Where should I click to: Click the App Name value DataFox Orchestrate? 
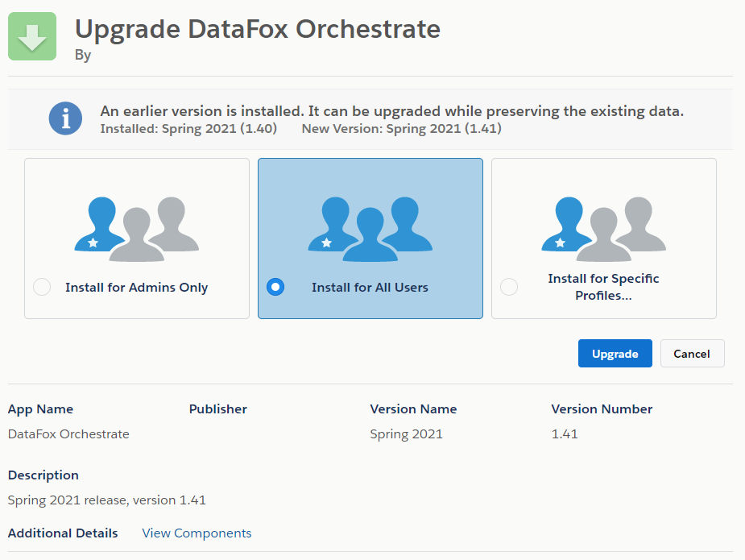tap(68, 434)
